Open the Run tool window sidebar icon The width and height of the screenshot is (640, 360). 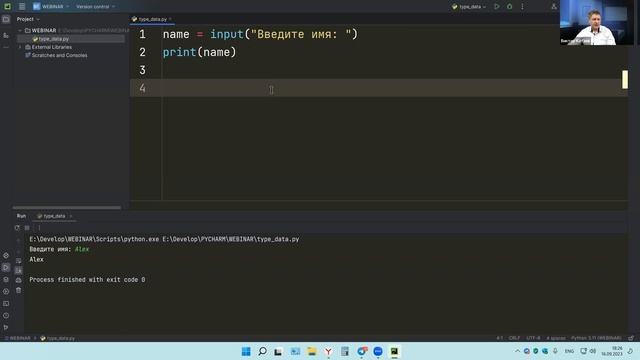[x=6, y=268]
